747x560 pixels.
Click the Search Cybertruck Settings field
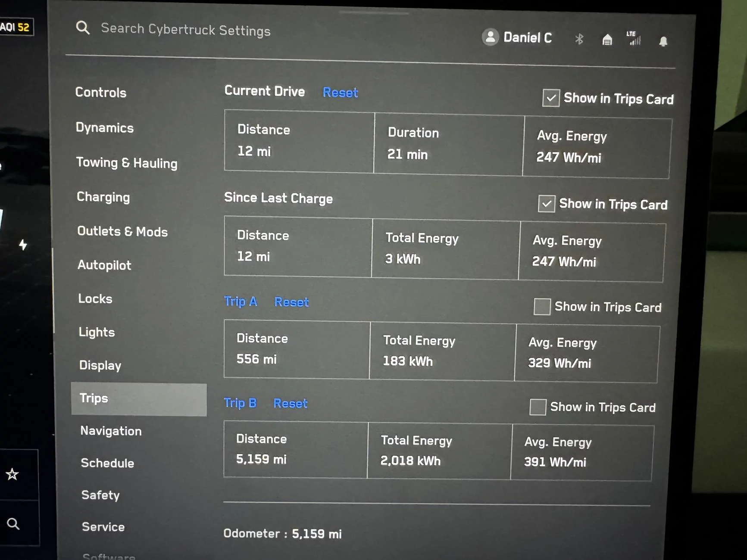[x=185, y=30]
